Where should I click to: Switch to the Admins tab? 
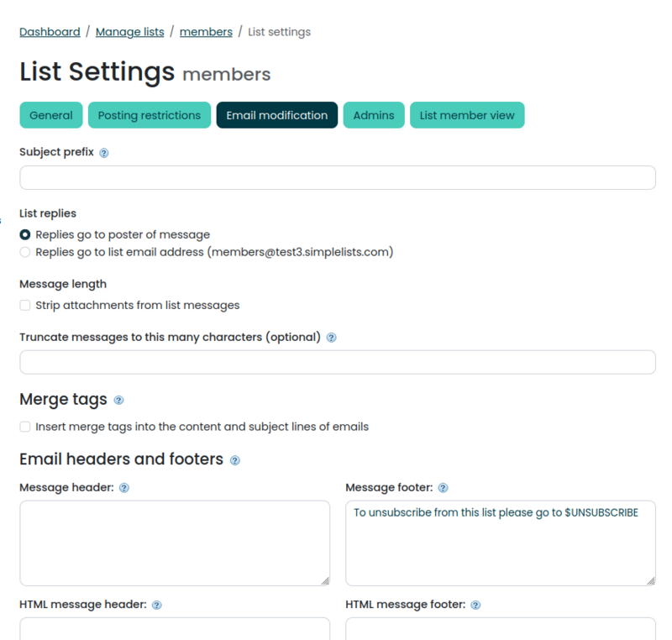(373, 115)
